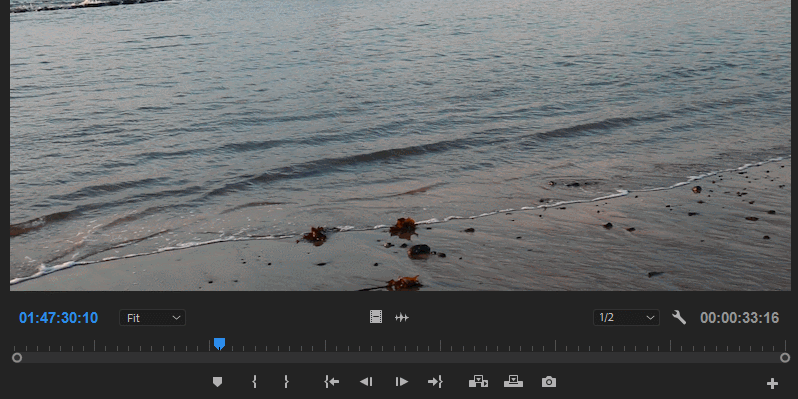
Task: Open the wrench Settings menu
Action: click(679, 318)
